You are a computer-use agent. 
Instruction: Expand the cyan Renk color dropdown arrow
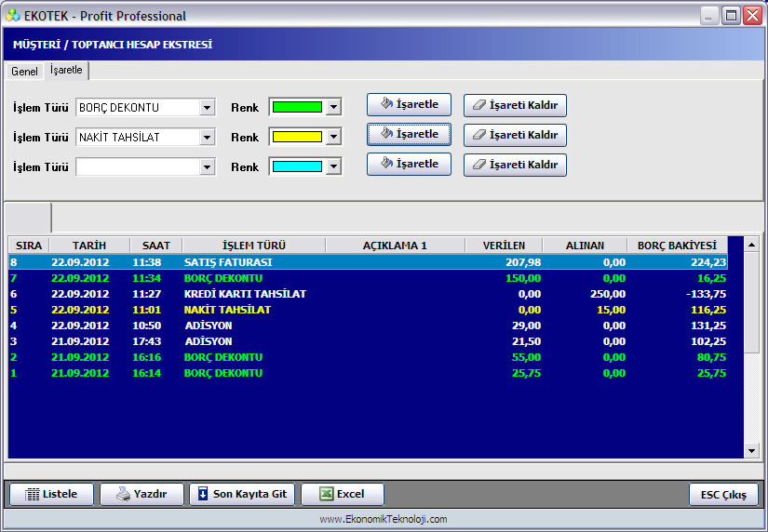(x=333, y=166)
